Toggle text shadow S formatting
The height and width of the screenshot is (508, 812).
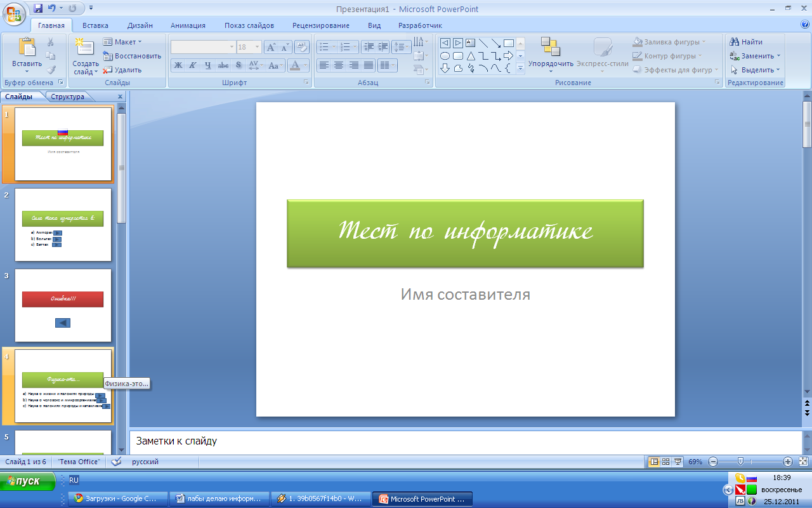pos(239,65)
